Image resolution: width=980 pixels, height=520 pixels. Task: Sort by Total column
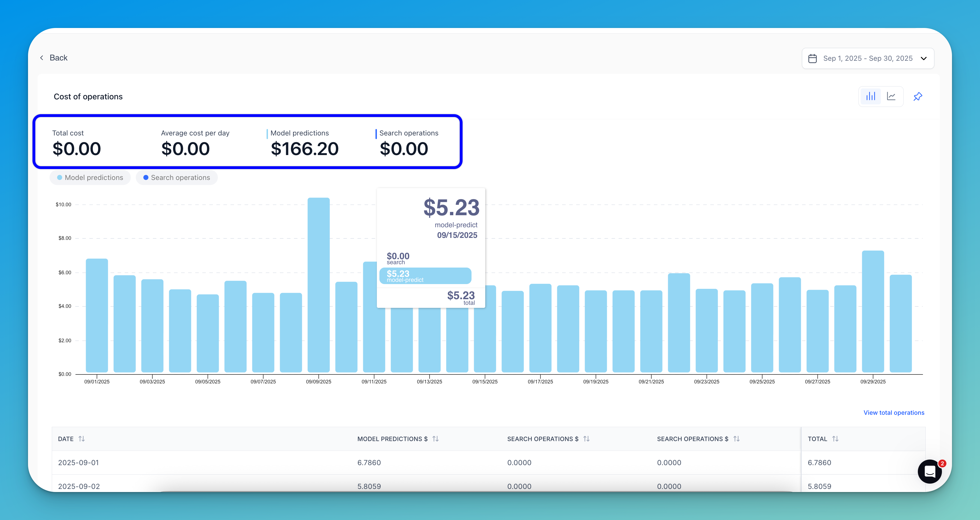pyautogui.click(x=835, y=439)
